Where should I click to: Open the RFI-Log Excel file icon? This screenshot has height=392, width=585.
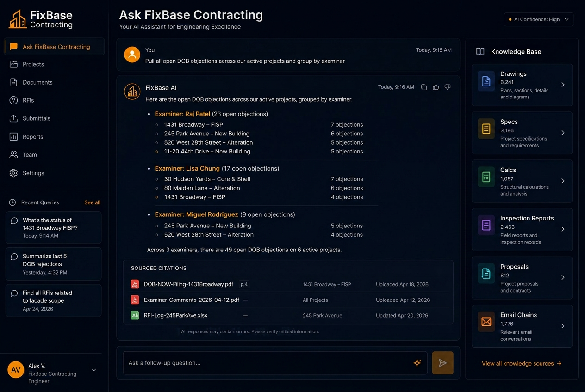(135, 315)
